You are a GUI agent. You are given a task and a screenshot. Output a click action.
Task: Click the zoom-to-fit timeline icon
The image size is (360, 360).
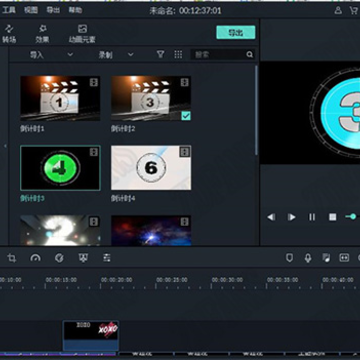point(344,258)
